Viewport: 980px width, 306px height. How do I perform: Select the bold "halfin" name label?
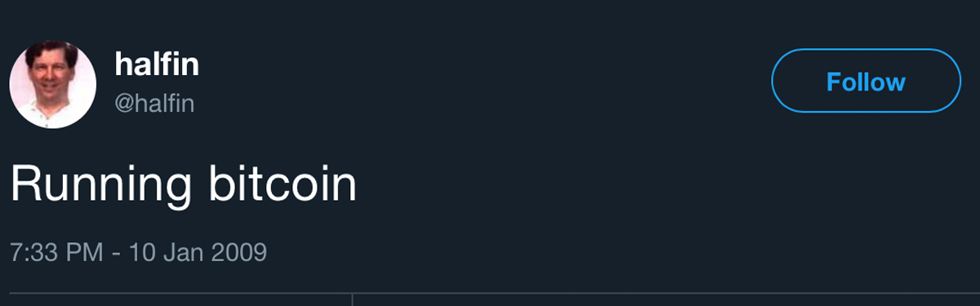click(157, 64)
